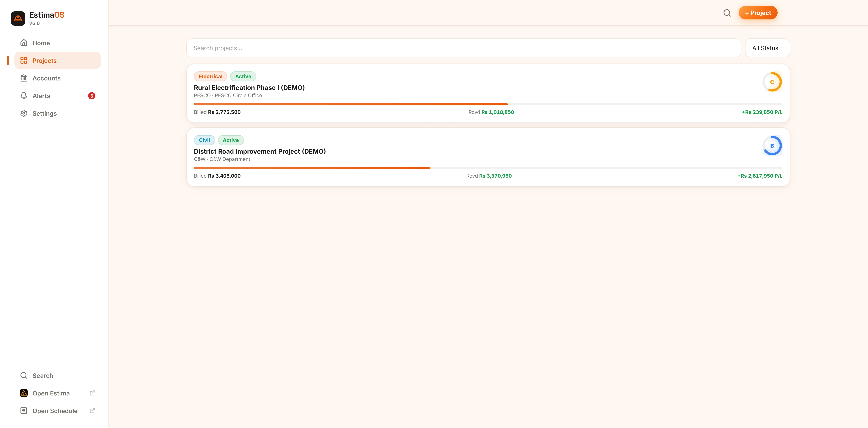Click the Home house icon in sidebar
This screenshot has height=428, width=868.
(x=24, y=43)
